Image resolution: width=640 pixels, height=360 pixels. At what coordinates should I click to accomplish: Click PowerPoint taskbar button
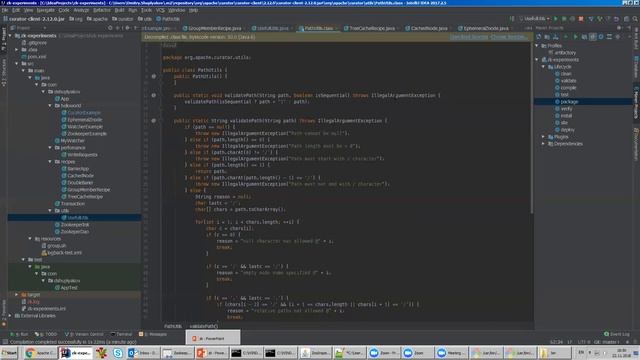(x=211, y=353)
